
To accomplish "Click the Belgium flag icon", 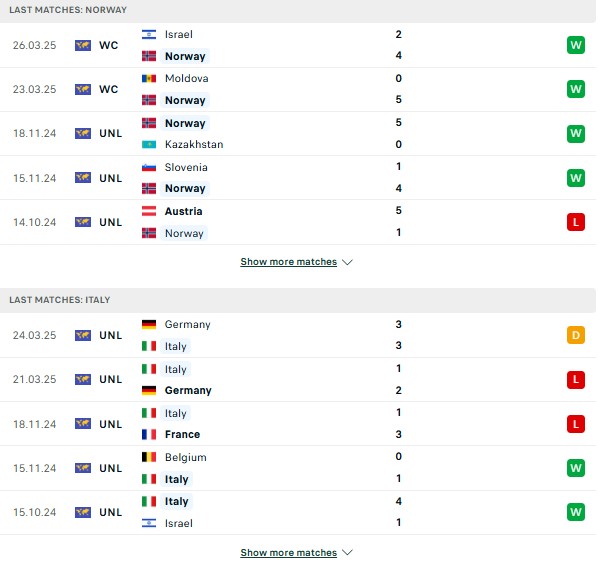I will point(149,457).
